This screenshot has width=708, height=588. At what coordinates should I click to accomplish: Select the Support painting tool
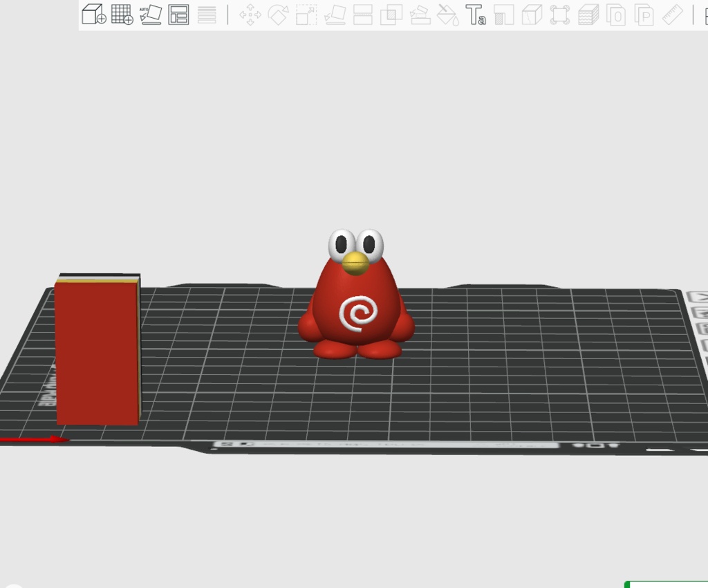[x=420, y=15]
